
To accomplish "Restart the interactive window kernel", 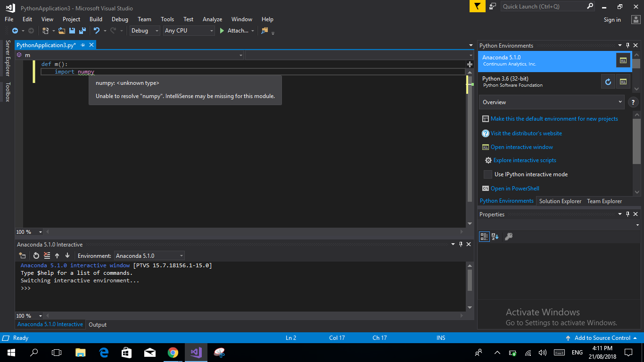I will 36,255.
